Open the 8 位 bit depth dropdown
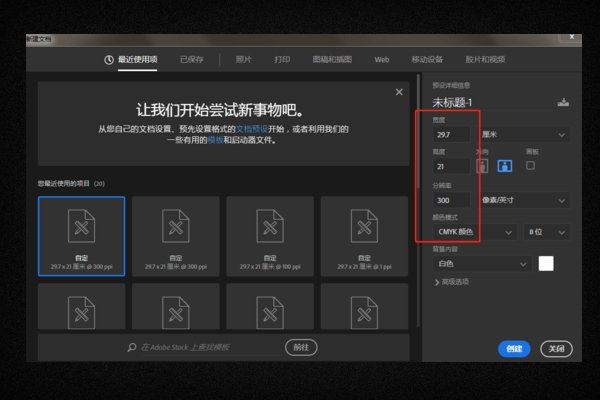The image size is (600, 400). [546, 232]
